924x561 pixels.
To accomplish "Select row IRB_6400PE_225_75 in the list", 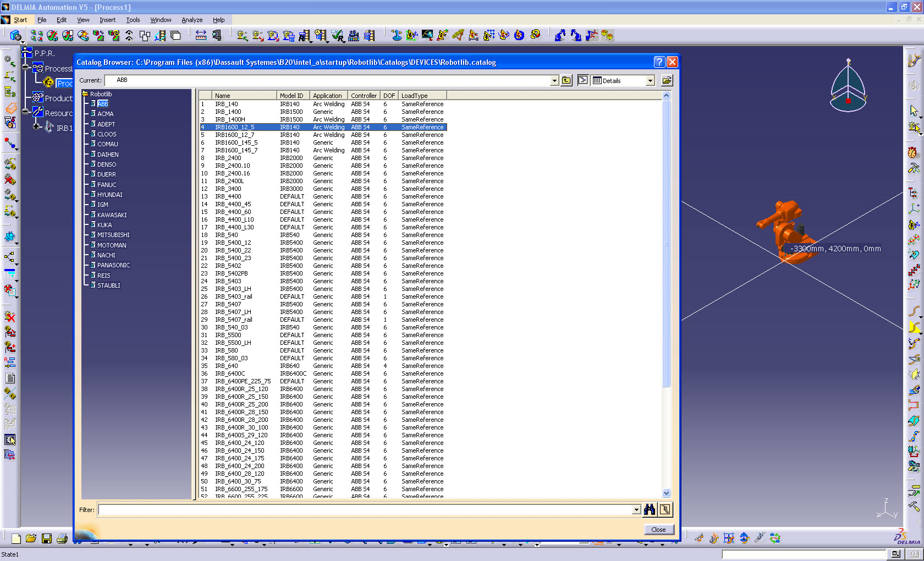I will [x=323, y=381].
